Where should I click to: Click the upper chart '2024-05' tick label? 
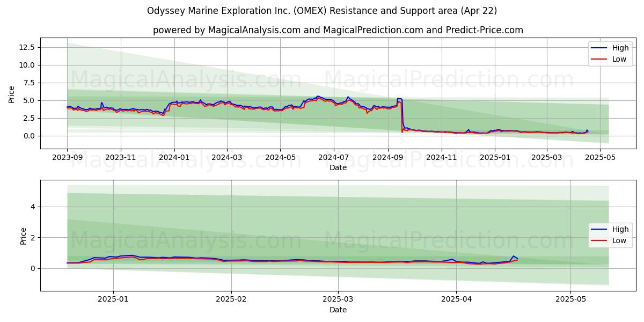pos(280,158)
